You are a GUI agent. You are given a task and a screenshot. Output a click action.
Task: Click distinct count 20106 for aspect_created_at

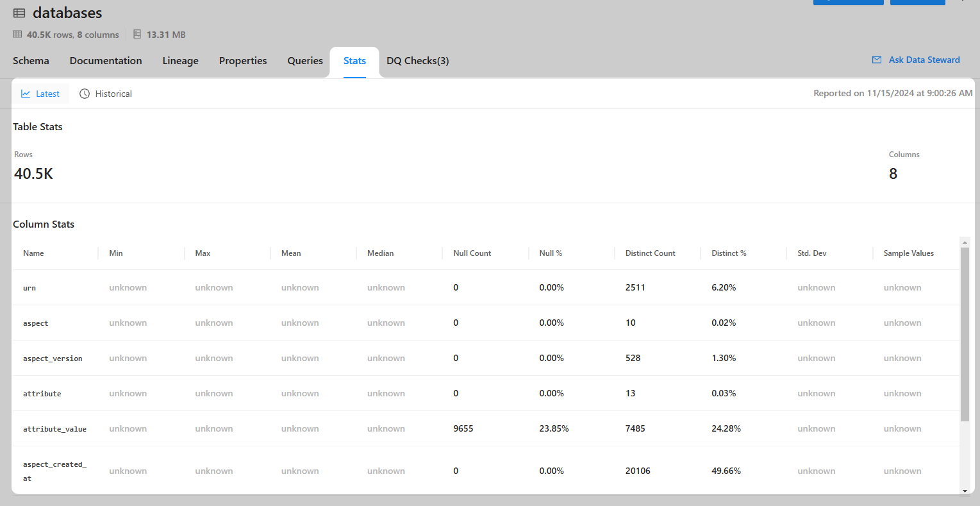pyautogui.click(x=638, y=471)
